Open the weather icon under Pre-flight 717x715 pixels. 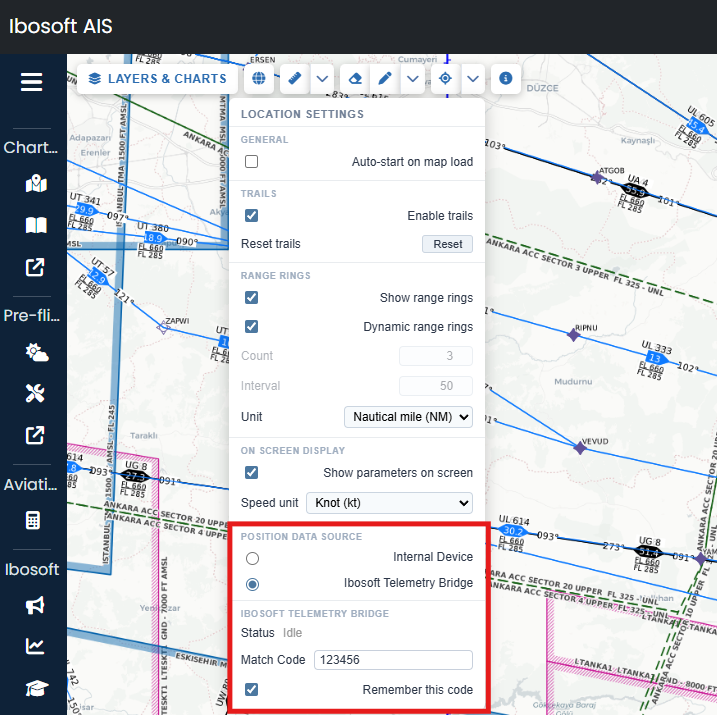pyautogui.click(x=36, y=352)
